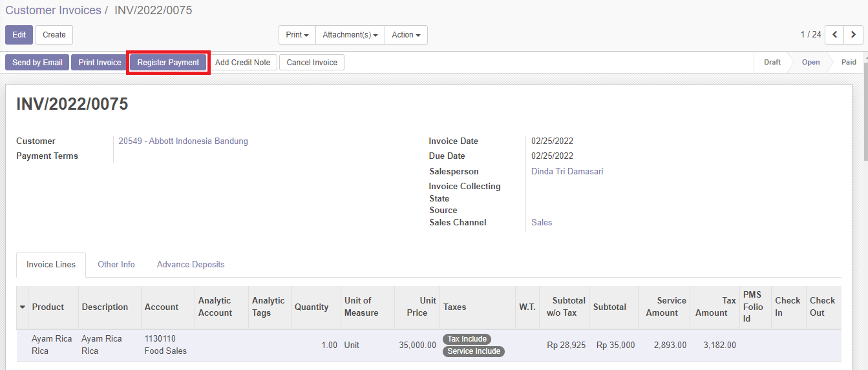
Task: Open the Advance Deposits tab
Action: point(191,264)
